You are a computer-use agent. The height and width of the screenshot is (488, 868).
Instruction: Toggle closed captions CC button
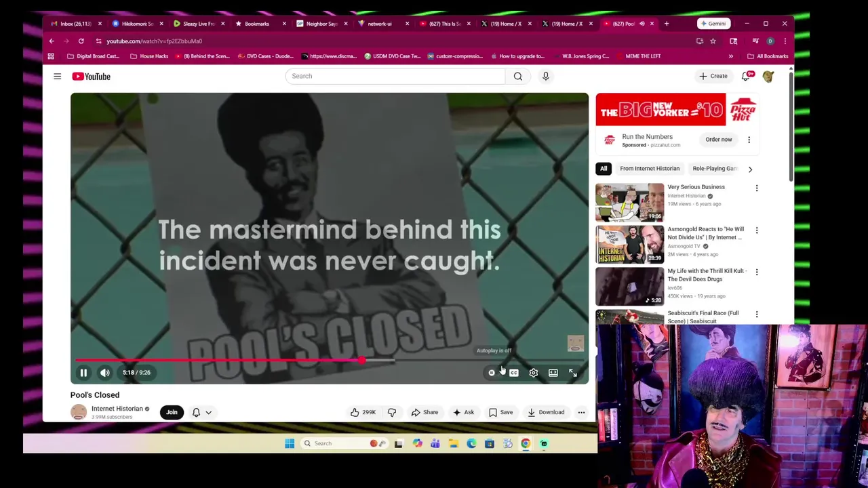(514, 373)
